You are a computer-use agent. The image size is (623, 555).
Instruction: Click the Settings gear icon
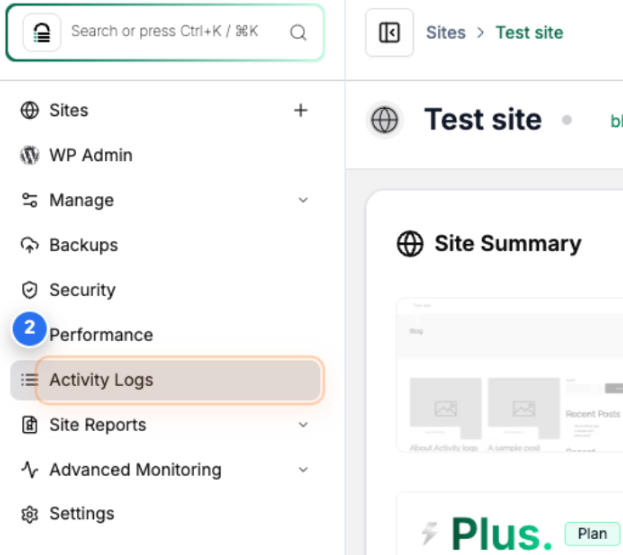click(30, 514)
